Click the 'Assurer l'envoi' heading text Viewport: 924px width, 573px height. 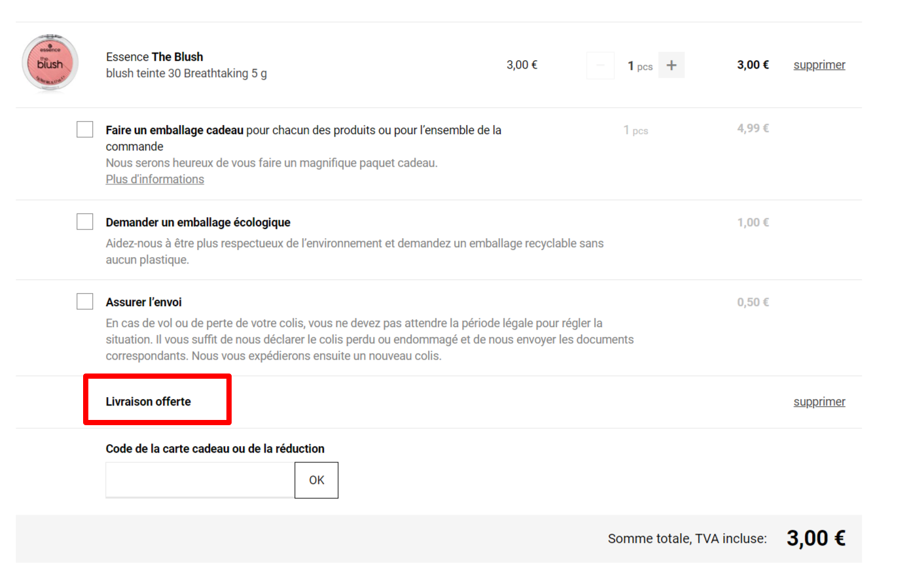[144, 302]
